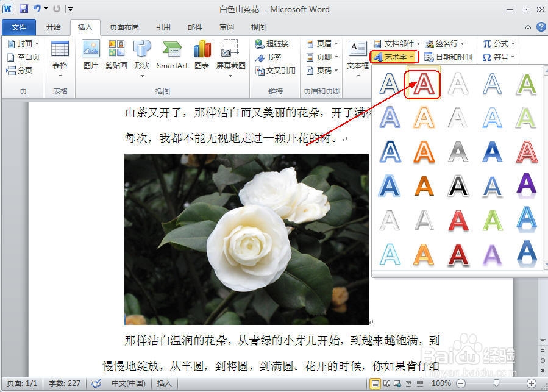Click the 剪贴画 clip art icon

[x=116, y=54]
